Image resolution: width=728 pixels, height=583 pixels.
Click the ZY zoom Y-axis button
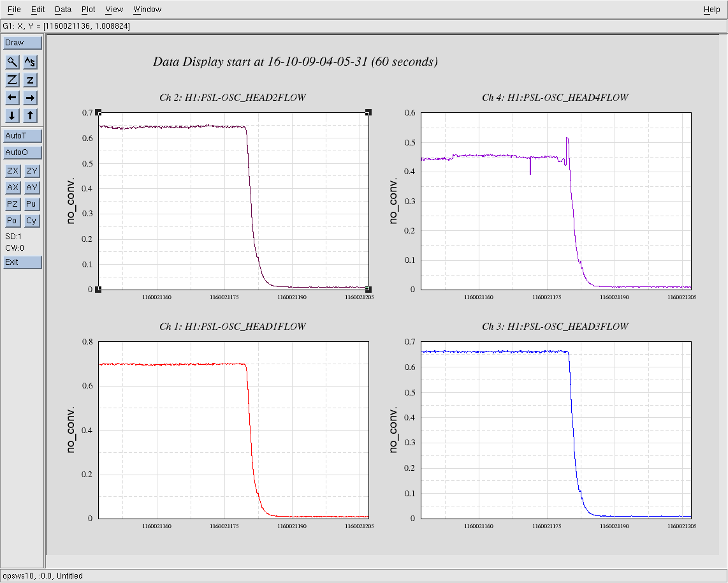[32, 171]
